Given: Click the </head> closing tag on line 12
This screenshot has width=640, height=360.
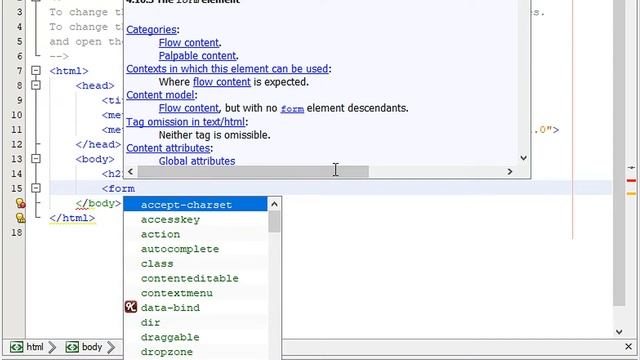Looking at the screenshot, I should [98, 144].
